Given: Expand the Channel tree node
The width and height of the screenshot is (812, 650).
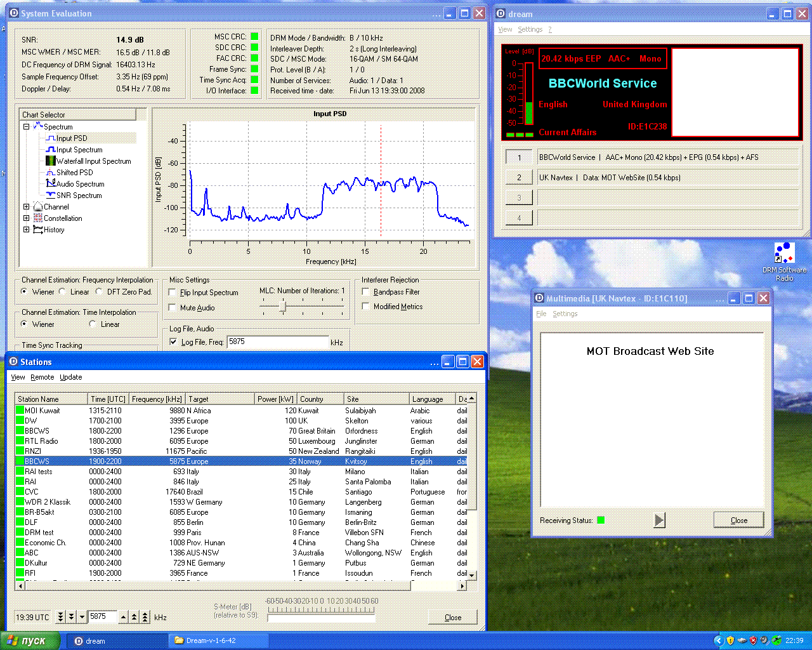Looking at the screenshot, I should 26,207.
